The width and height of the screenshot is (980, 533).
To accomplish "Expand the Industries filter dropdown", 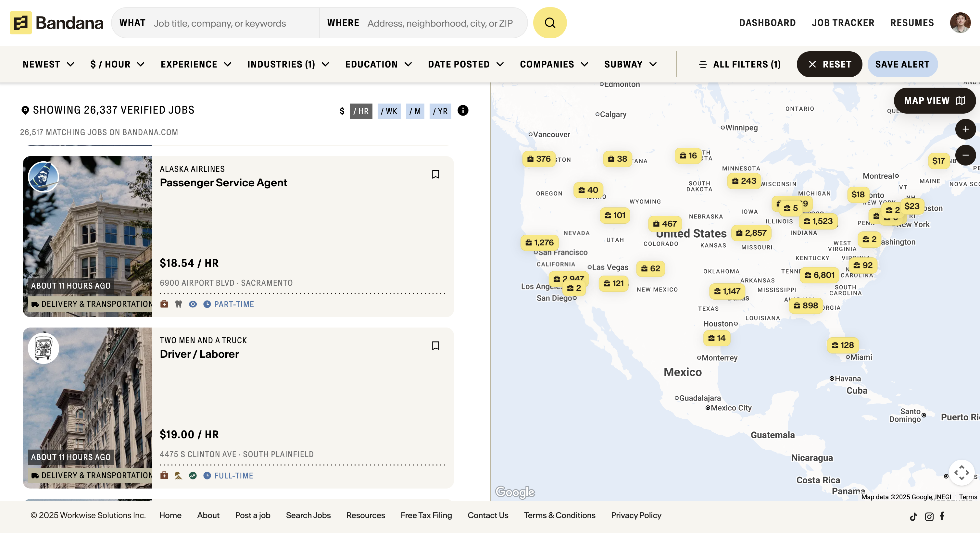I will pos(288,64).
